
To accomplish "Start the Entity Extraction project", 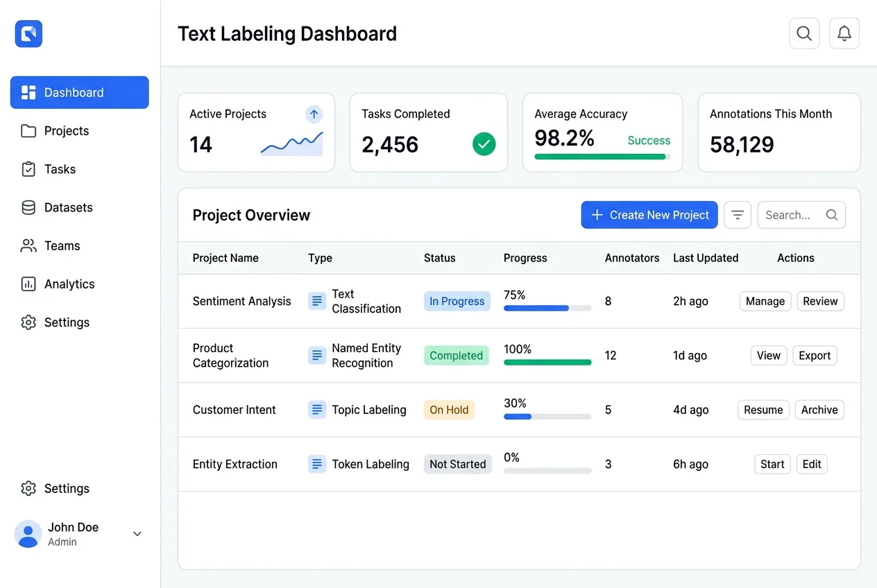I will tap(772, 464).
